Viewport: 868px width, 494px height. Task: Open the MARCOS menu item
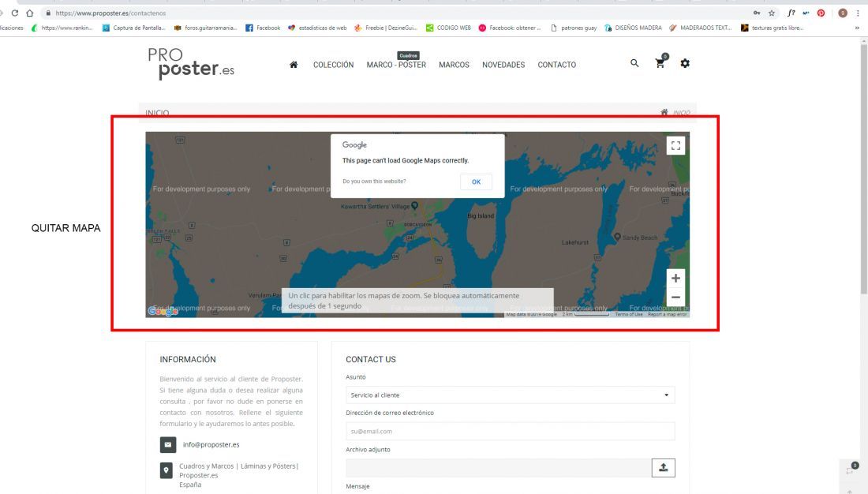[x=454, y=65]
